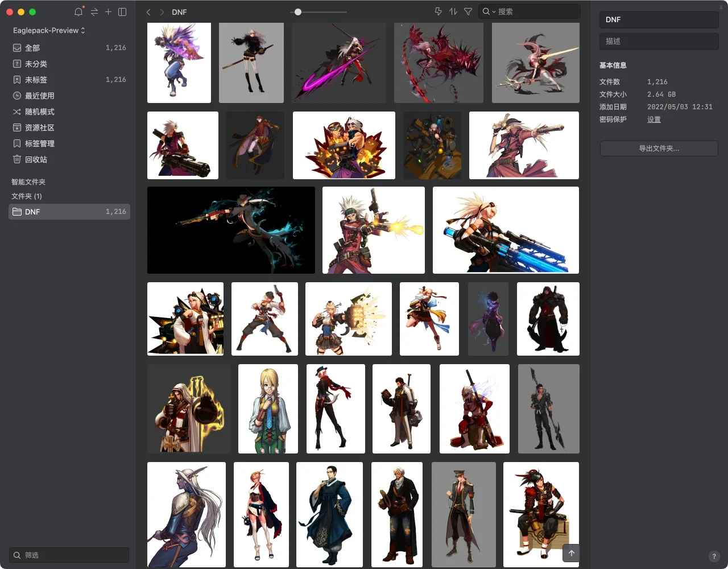728x569 pixels.
Task: Click the DNF breadcrumb title
Action: pos(179,12)
